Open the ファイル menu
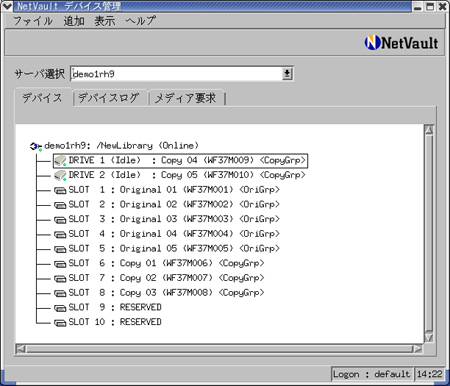Screen dimensions: 450x386 point(33,21)
